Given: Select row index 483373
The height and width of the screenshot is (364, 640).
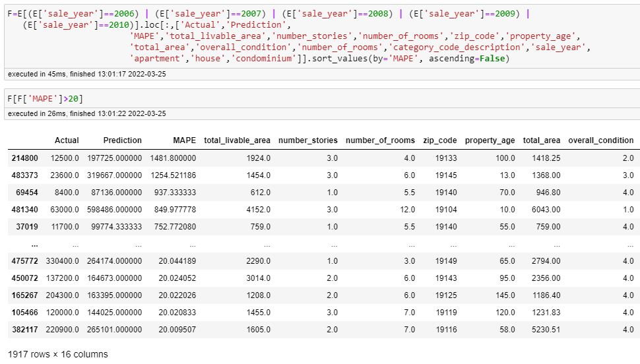Looking at the screenshot, I should coord(24,175).
